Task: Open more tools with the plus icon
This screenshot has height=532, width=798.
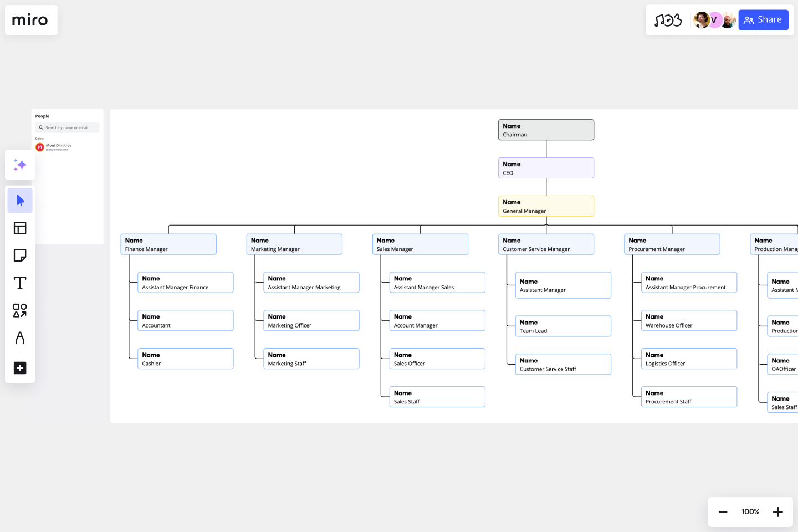Action: [x=19, y=368]
